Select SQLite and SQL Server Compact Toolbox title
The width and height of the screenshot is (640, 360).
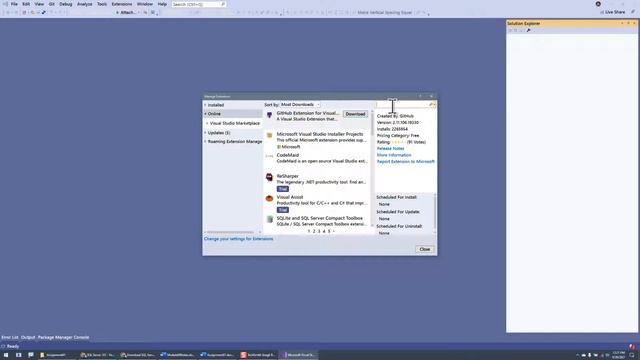320,218
